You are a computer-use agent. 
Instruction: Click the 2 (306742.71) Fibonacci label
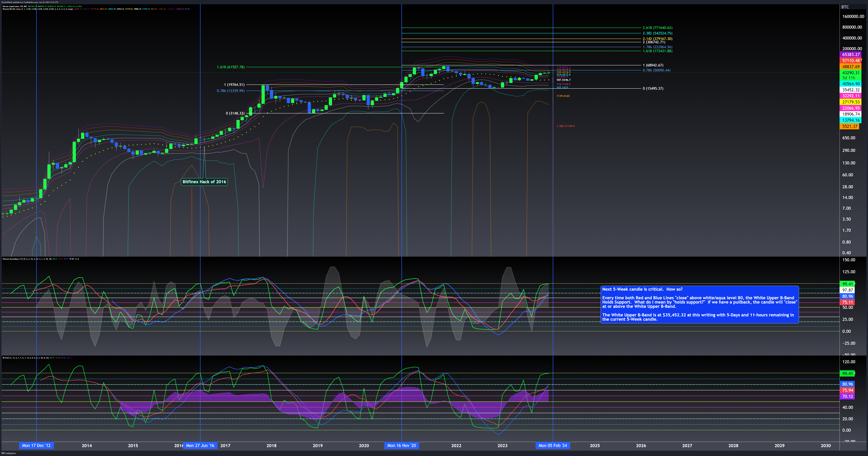click(654, 42)
